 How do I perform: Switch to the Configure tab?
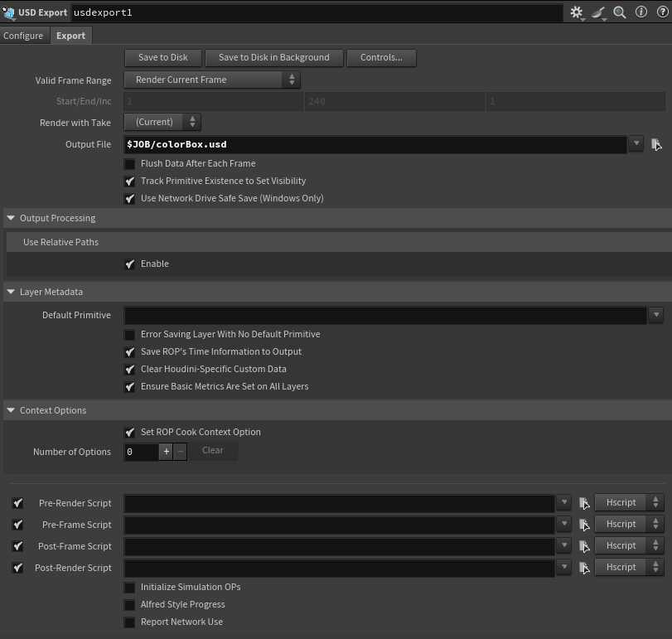[24, 36]
